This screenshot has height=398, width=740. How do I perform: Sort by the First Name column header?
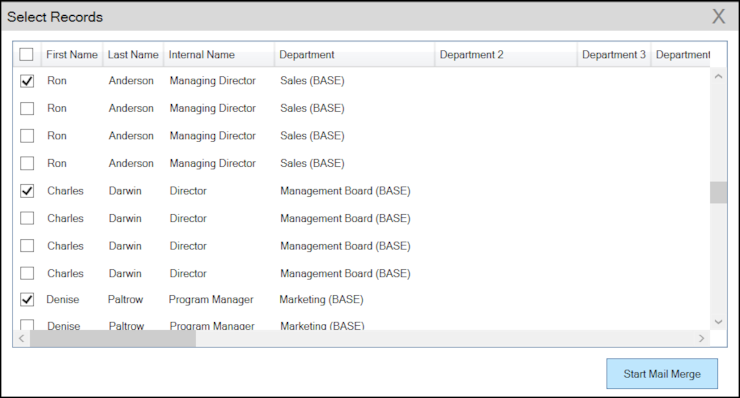(72, 55)
